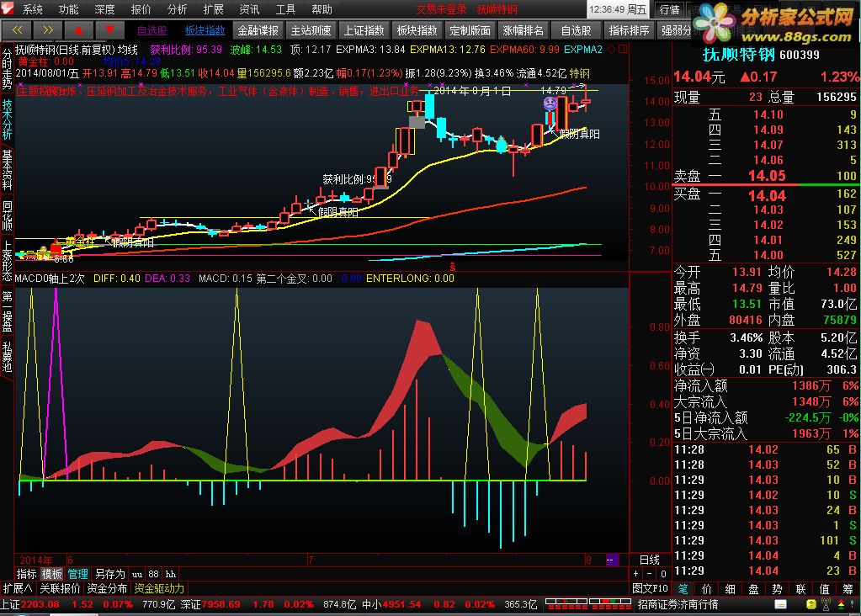861x616 pixels.
Task: Select the hh template tab
Action: point(171,574)
